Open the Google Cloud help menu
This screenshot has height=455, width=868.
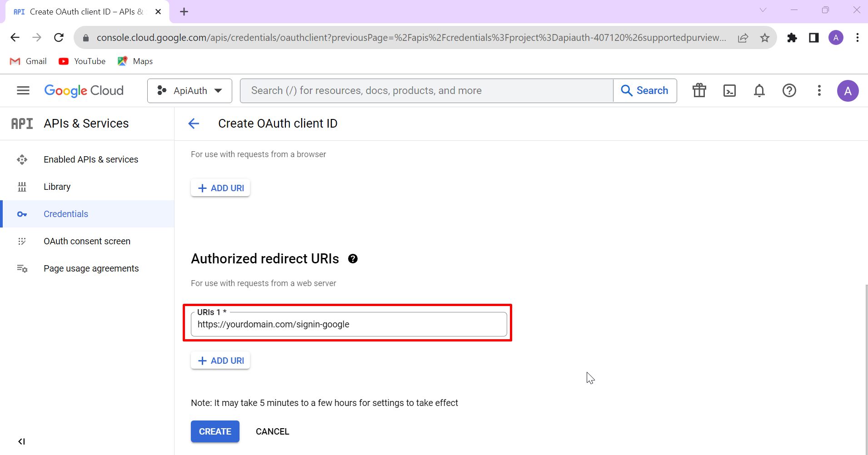[x=790, y=90]
